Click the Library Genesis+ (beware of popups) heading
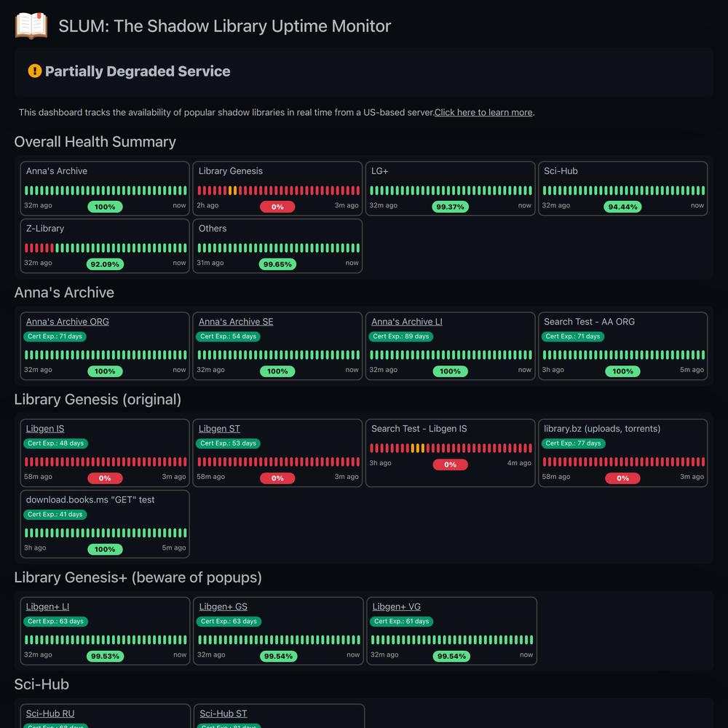Screen dimensions: 728x728 [x=138, y=577]
